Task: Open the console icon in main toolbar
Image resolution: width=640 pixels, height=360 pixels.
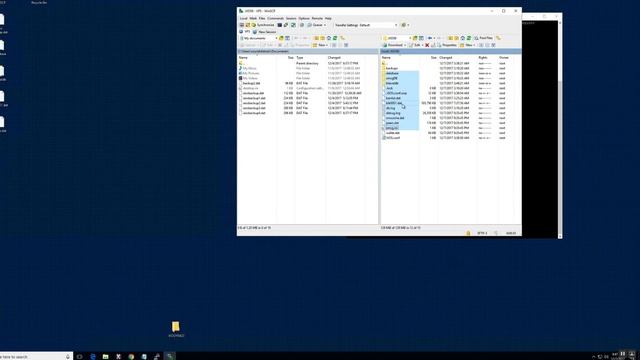Action: click(x=280, y=25)
